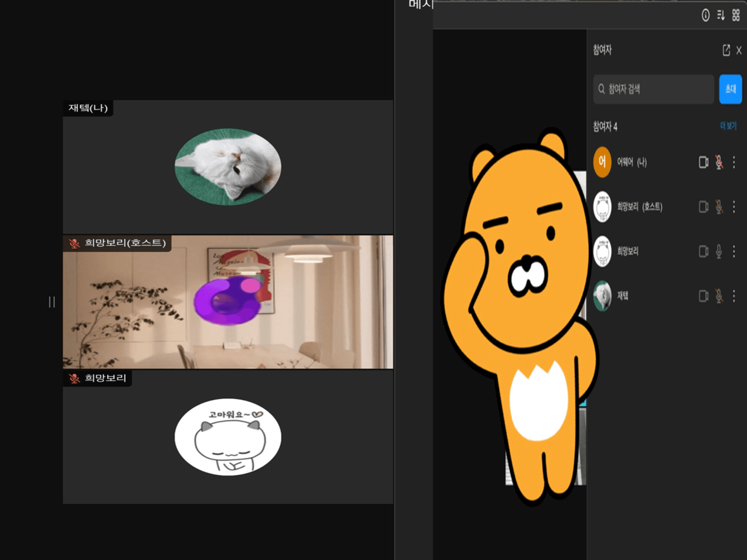
Task: Click muted mic icon on 희망보리(호스트) video tile
Action: click(74, 243)
